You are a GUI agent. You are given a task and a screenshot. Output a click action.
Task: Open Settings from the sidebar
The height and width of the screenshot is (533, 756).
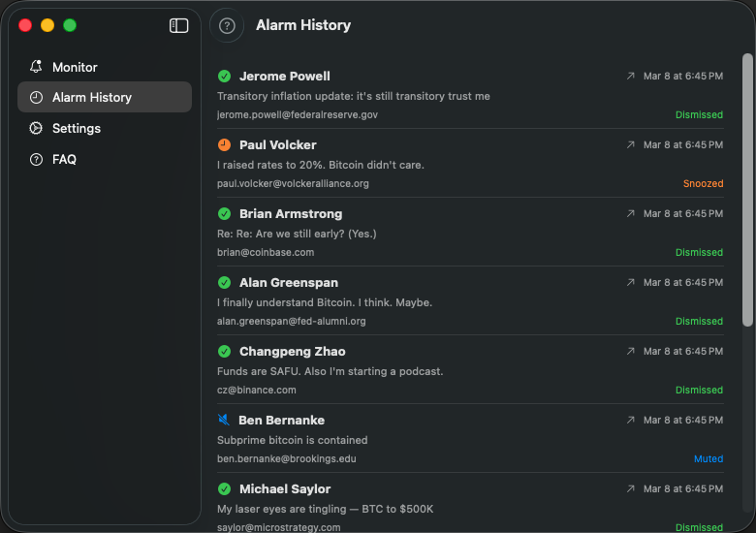pos(105,128)
